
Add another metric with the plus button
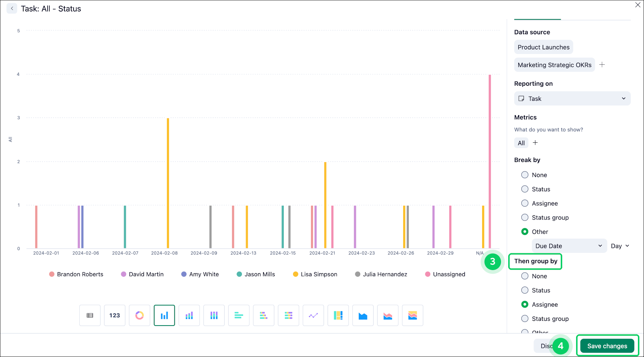click(x=535, y=143)
